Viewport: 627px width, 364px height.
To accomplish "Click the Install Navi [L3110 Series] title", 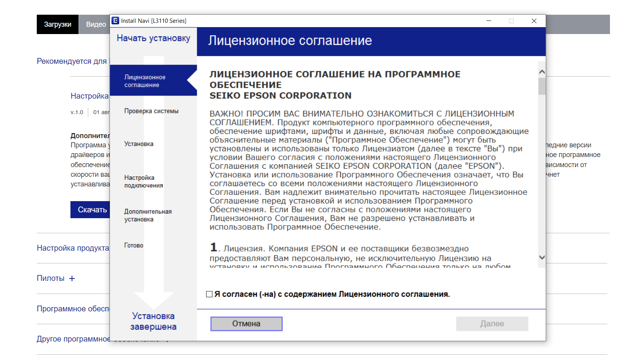I will click(154, 21).
